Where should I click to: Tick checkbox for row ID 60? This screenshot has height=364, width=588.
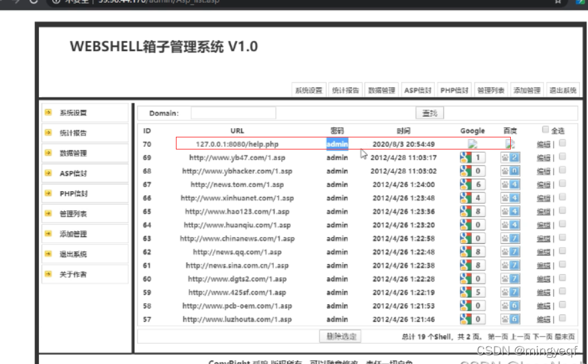[562, 278]
